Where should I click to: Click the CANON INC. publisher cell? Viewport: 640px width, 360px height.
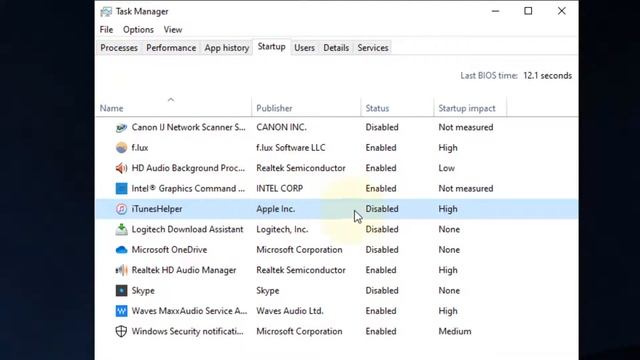click(x=281, y=127)
